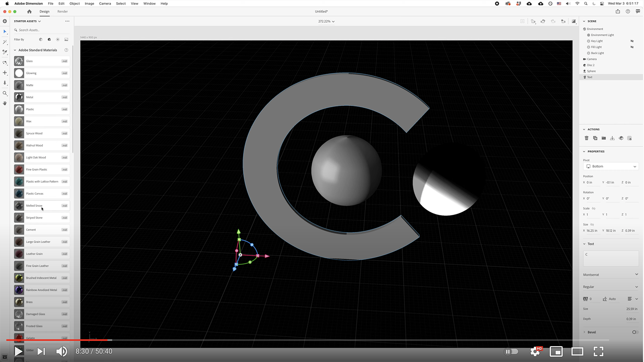Viewport: 644px width, 362px height.
Task: Filter starter assets by images
Action: pos(66,39)
